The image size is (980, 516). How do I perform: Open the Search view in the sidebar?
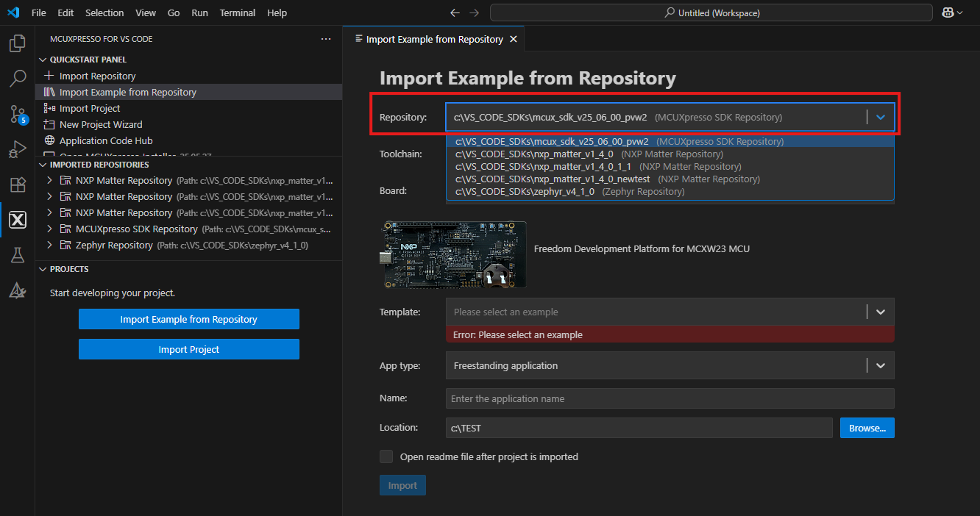[18, 79]
